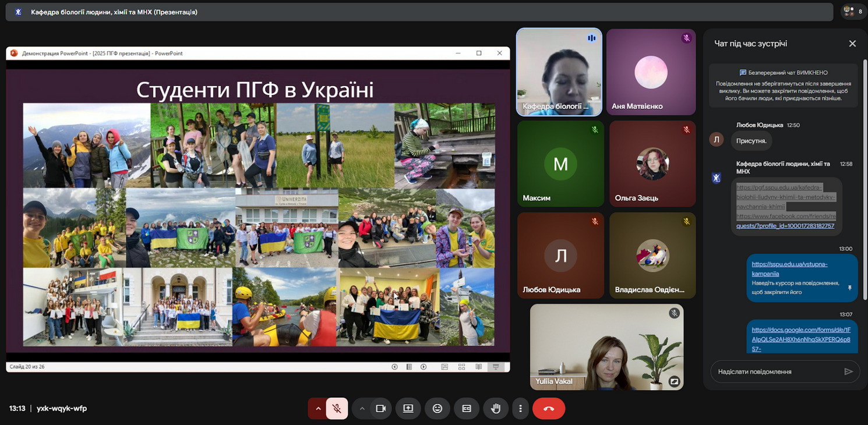The width and height of the screenshot is (868, 425).
Task: Expand video settings arrow beside camera
Action: point(362,409)
